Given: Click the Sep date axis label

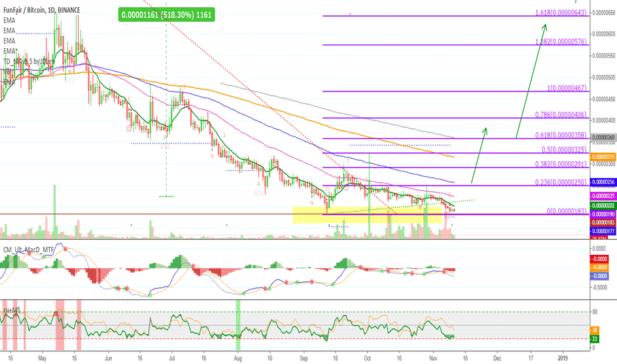Looking at the screenshot, I should click(303, 358).
